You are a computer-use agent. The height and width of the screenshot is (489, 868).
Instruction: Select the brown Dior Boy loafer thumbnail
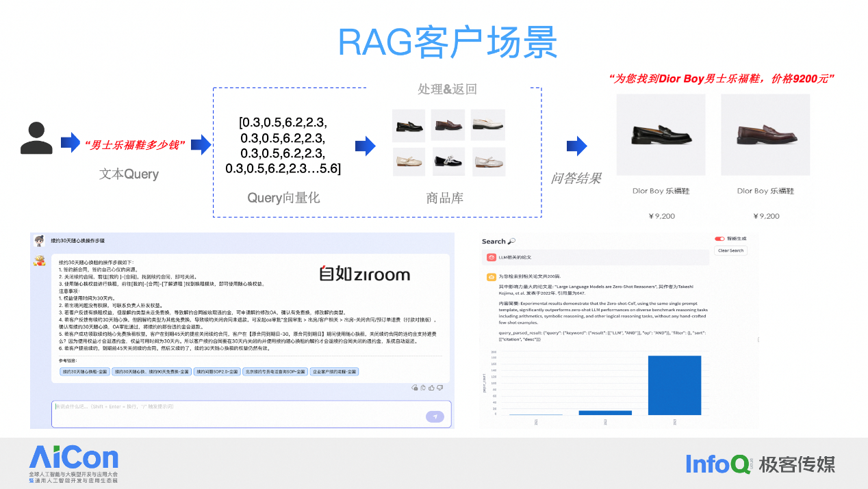click(x=765, y=135)
